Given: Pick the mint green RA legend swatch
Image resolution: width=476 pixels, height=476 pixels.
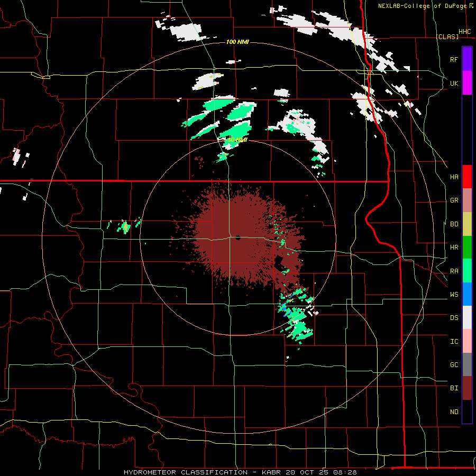Looking at the screenshot, I should pyautogui.click(x=467, y=271).
